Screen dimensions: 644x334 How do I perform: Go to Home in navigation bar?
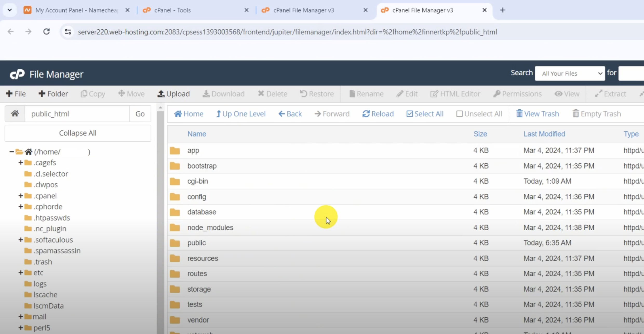(x=189, y=114)
